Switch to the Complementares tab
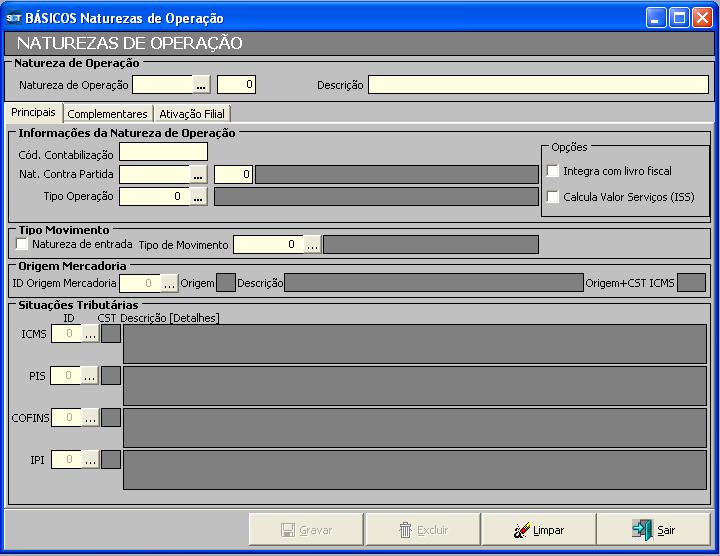 107,114
